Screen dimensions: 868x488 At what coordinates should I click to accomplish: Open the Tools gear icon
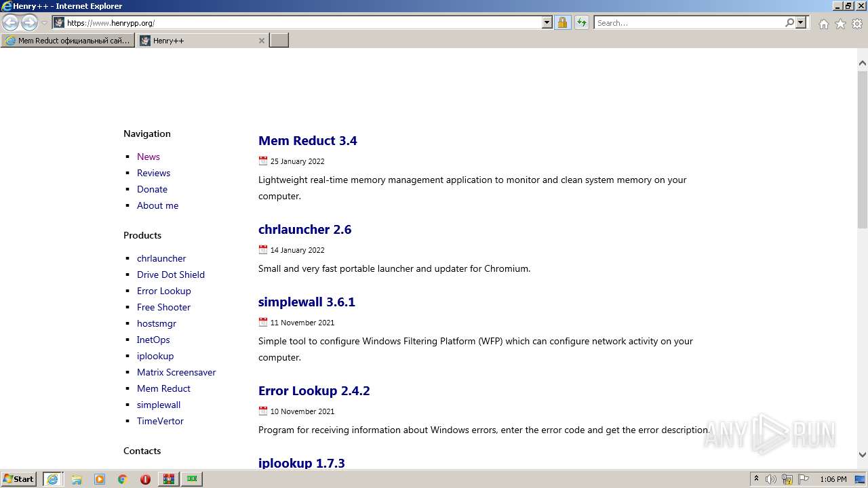(857, 24)
